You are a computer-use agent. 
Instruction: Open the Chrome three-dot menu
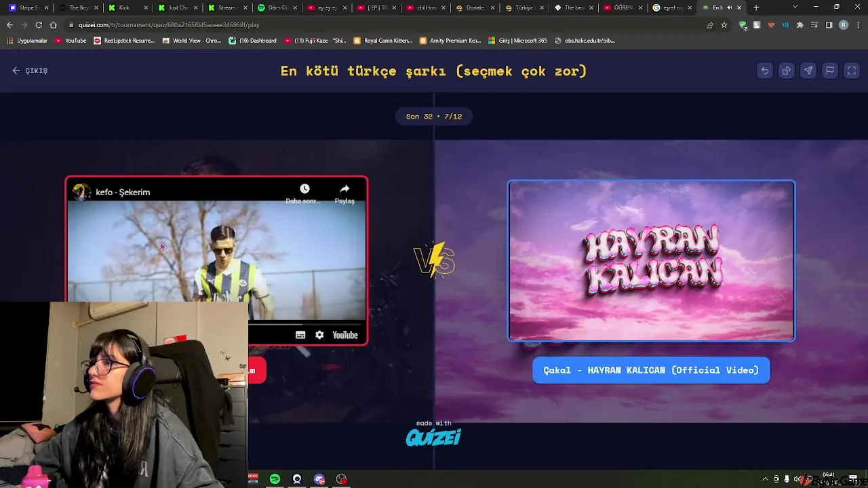pos(859,25)
